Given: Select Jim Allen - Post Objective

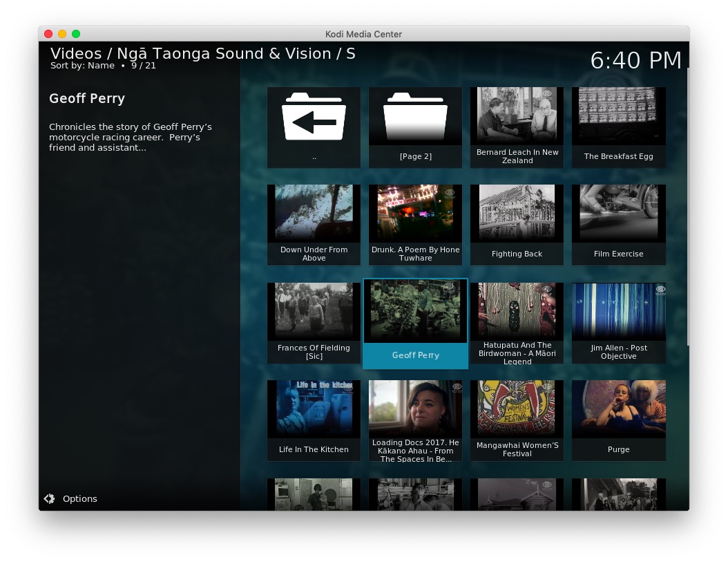Looking at the screenshot, I should pyautogui.click(x=618, y=312).
